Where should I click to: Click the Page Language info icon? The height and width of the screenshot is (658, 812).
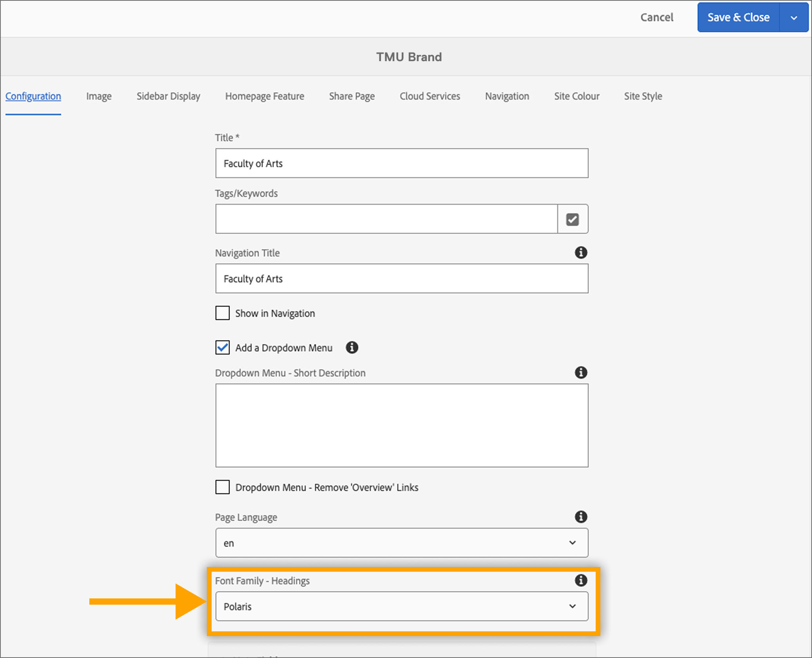581,517
